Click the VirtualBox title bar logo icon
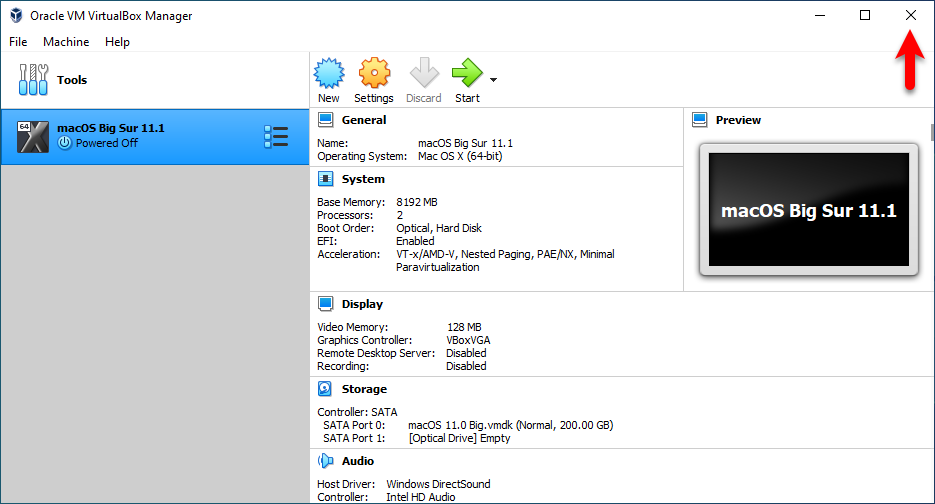Viewport: 935px width, 504px height. 16,16
